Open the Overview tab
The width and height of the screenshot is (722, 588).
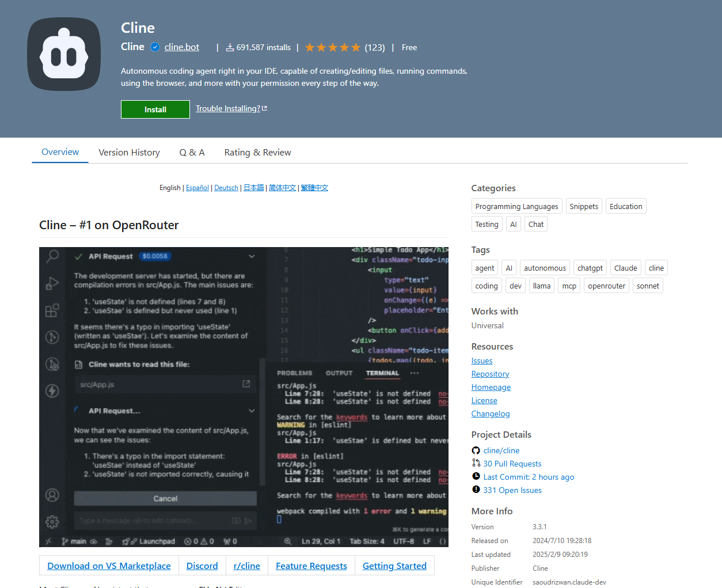coord(60,152)
